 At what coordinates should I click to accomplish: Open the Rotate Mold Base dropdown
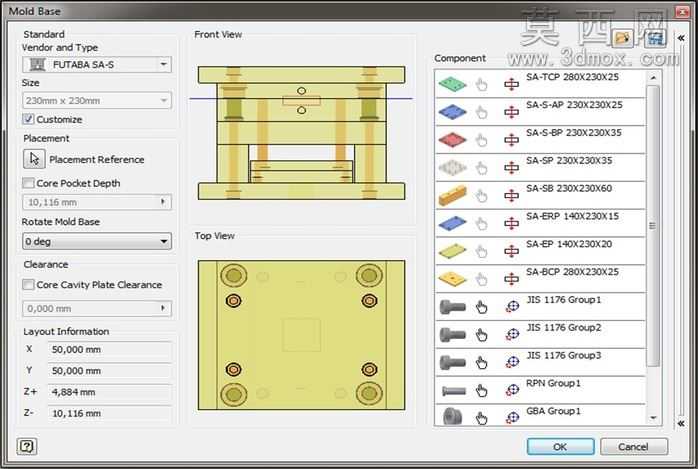(97, 241)
